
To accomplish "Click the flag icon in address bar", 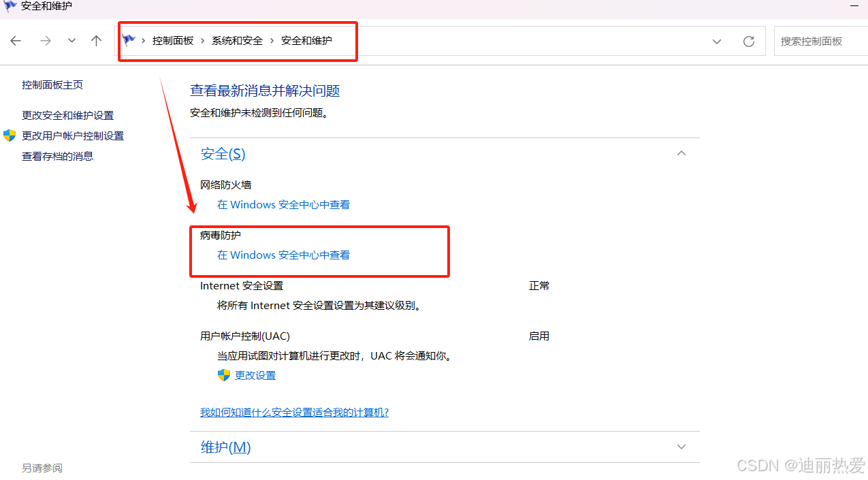I will [129, 40].
